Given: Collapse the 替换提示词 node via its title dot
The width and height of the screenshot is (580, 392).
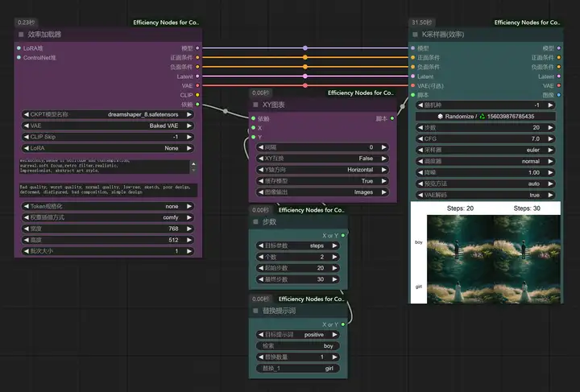Looking at the screenshot, I should tap(255, 311).
